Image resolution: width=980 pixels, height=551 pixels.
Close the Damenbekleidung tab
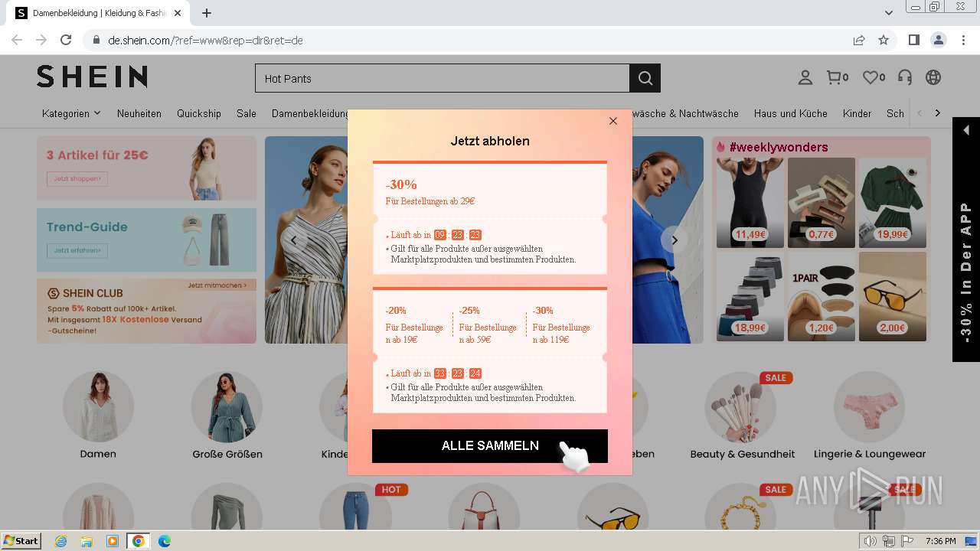pyautogui.click(x=178, y=13)
